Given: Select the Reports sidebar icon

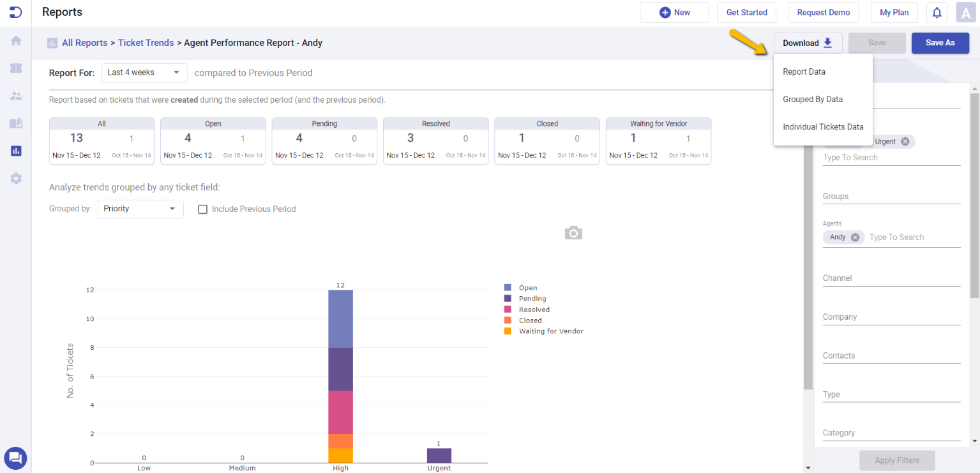Looking at the screenshot, I should pos(15,151).
